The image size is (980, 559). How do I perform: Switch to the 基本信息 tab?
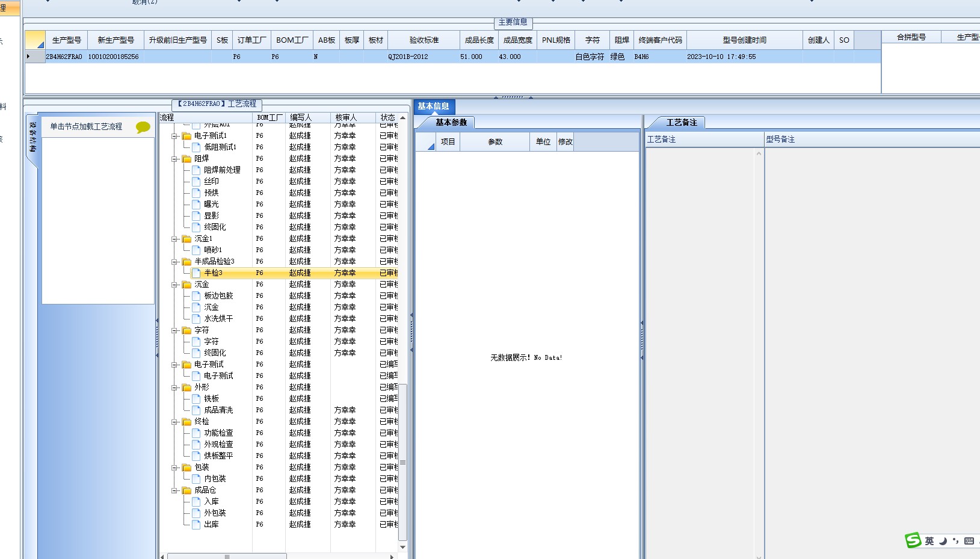click(x=434, y=107)
